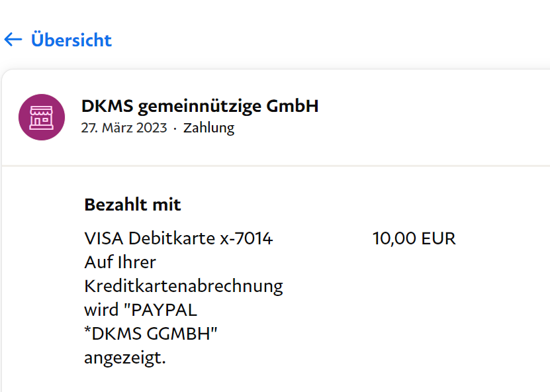Click the Auf Ihrer text line
The width and height of the screenshot is (550, 392).
pyautogui.click(x=120, y=262)
